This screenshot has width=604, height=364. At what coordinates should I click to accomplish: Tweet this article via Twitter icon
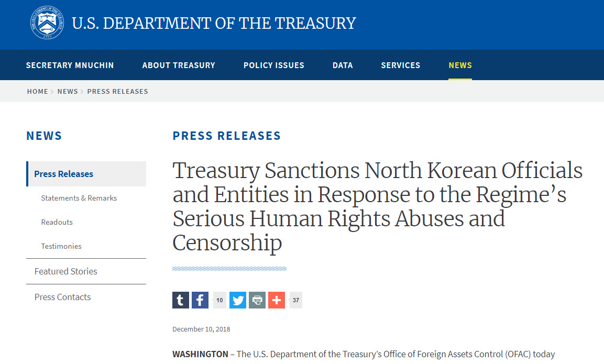coord(238,300)
